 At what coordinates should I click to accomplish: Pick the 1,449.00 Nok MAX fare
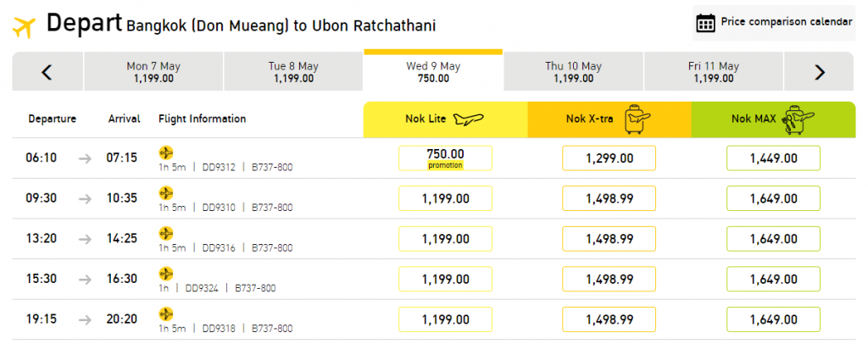(x=773, y=158)
